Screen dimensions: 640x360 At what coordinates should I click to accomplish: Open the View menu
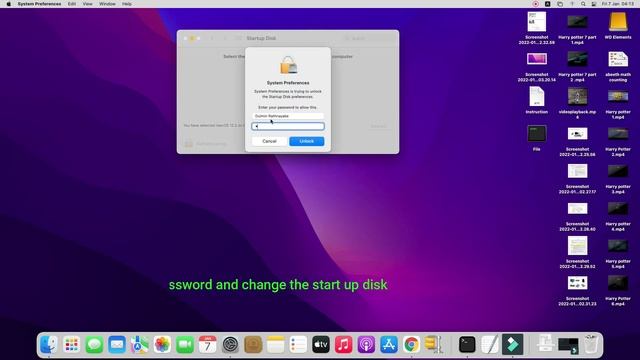coord(87,4)
